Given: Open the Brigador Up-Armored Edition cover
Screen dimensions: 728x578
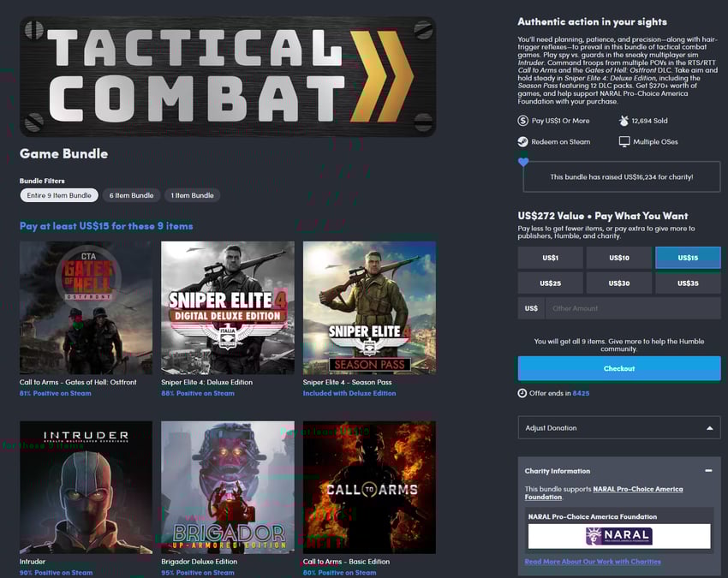Looking at the screenshot, I should (228, 487).
